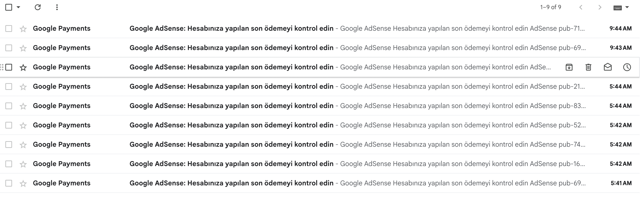
Task: Delete the hovered email with the trash icon
Action: coord(588,67)
